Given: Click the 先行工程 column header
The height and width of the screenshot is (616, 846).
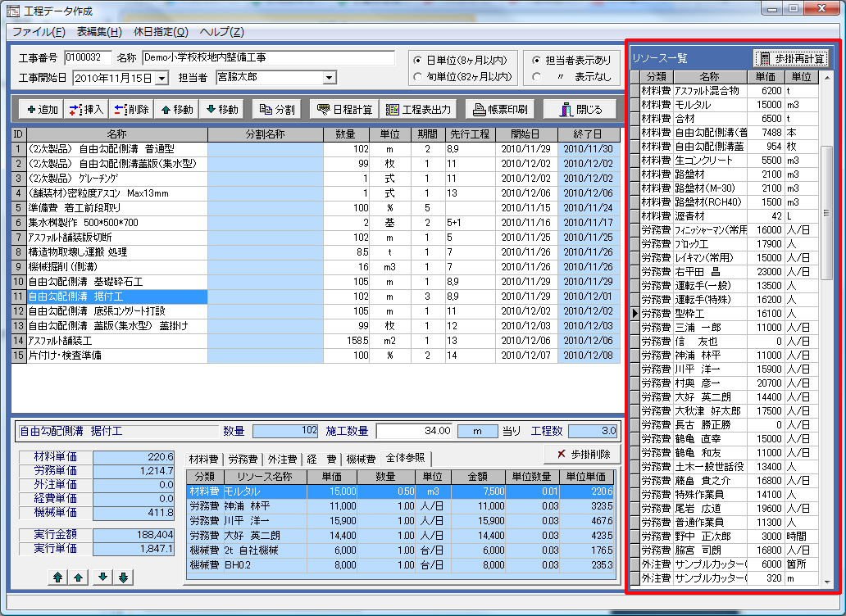Looking at the screenshot, I should [470, 134].
